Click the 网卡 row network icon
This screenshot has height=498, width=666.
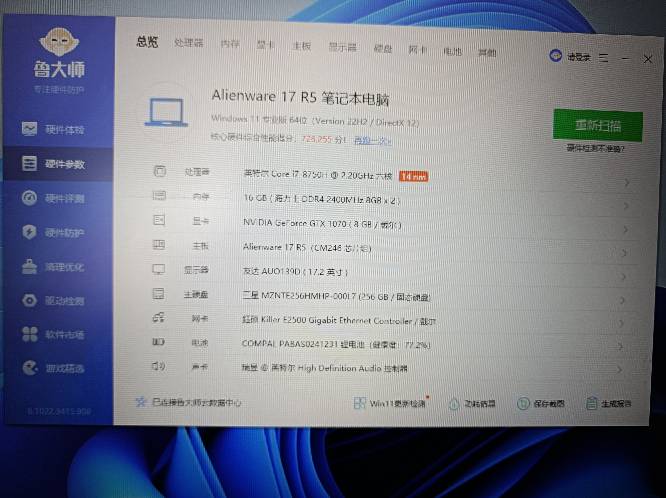pyautogui.click(x=158, y=317)
